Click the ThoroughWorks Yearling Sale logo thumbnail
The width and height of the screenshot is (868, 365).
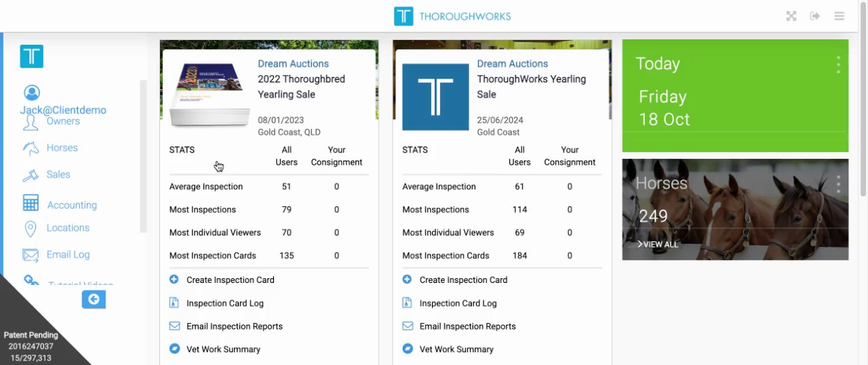[x=435, y=97]
